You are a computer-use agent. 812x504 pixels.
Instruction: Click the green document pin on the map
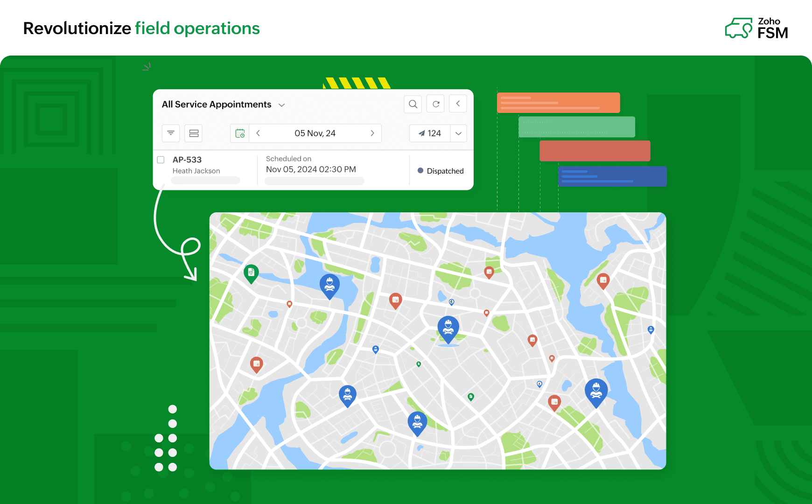point(251,272)
